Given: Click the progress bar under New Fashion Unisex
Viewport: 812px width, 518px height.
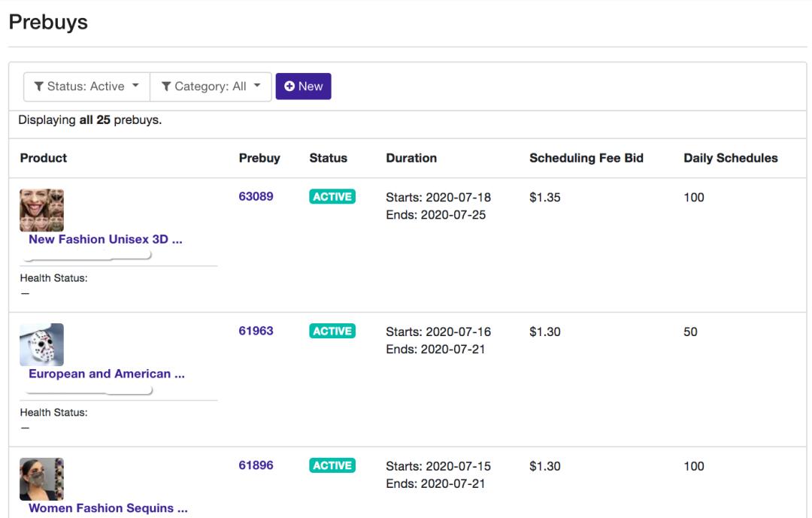Looking at the screenshot, I should (88, 256).
